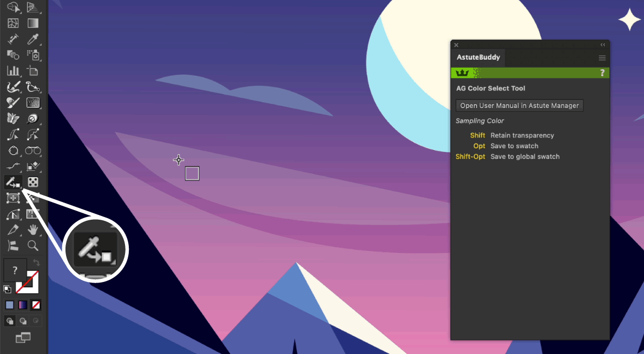Click Open User Manual in Astute Manager

(519, 106)
